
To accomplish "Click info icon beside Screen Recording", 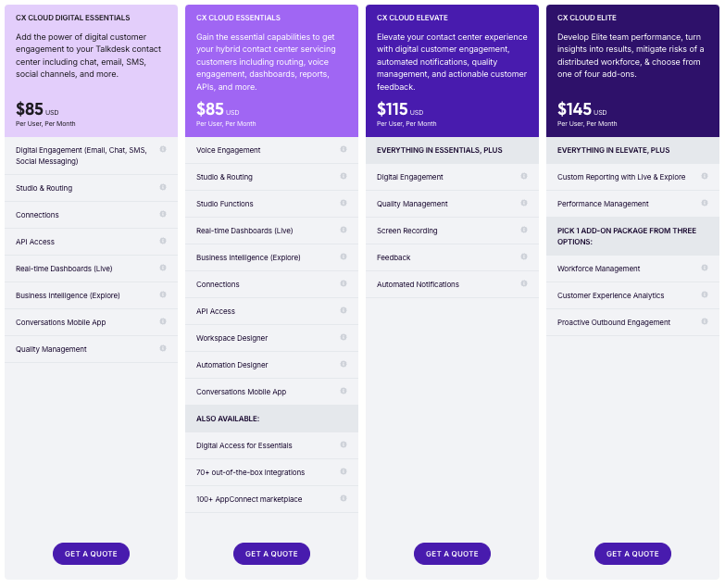I will [x=524, y=230].
